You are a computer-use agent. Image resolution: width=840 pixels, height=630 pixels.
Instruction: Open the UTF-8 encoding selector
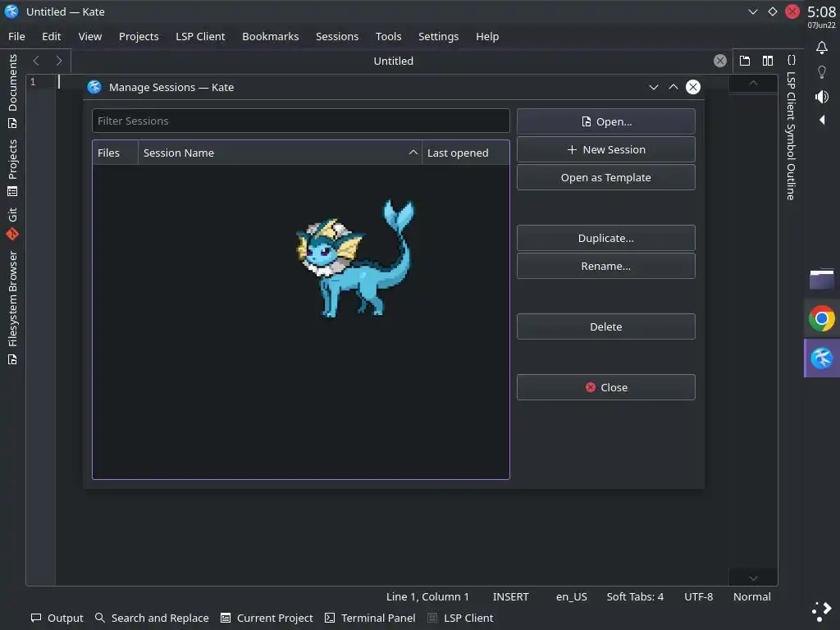[699, 597]
